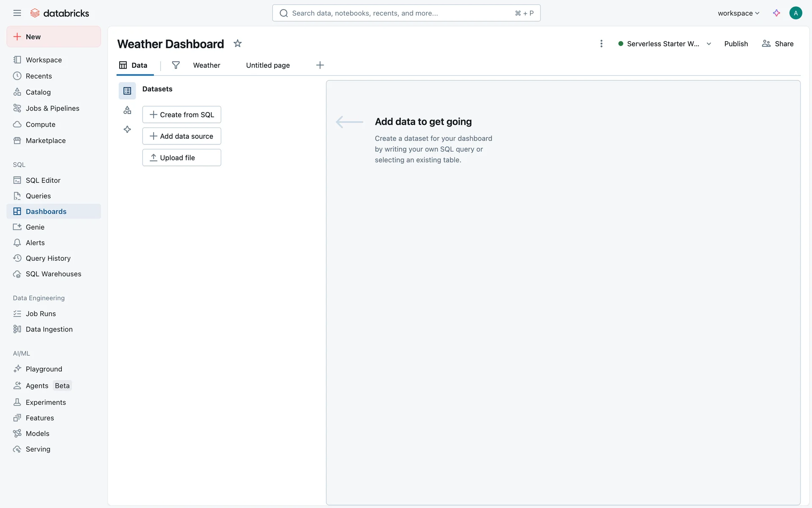The height and width of the screenshot is (508, 812).
Task: Click the Databricks logo
Action: coord(60,13)
